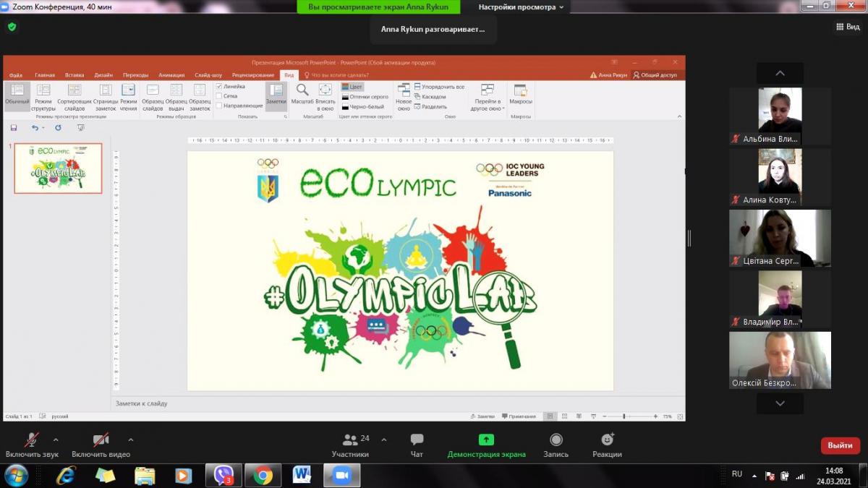Switch to the Вставка ribbon tab
The image size is (868, 488).
[x=74, y=75]
